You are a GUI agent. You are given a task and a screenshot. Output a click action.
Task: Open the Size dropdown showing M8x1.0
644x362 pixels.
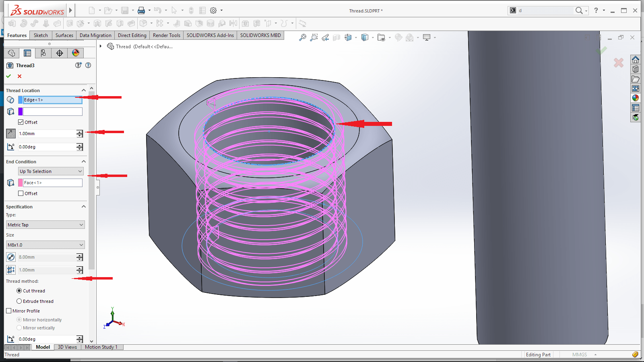click(x=45, y=245)
